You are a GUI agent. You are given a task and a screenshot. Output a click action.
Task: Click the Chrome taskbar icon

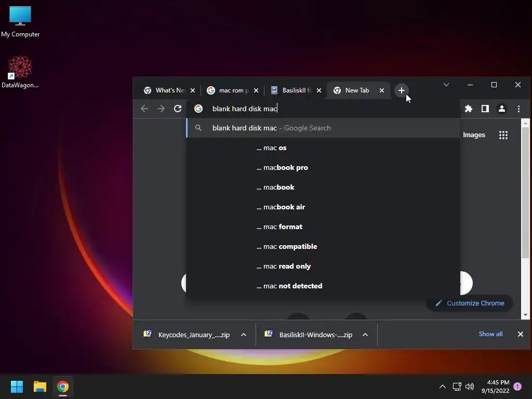point(63,387)
